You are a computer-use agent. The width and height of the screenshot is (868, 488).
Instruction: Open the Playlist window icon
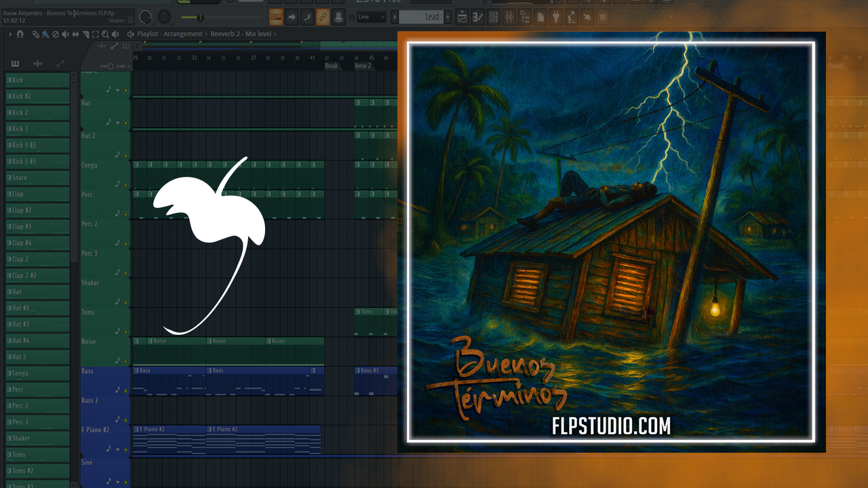pos(462,17)
